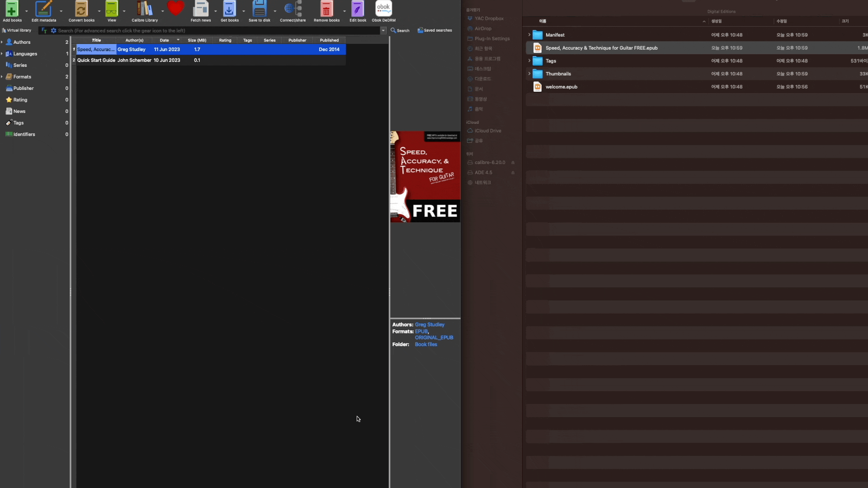This screenshot has width=868, height=488.
Task: Expand the Thumbnails folder in Finder
Action: [529, 74]
